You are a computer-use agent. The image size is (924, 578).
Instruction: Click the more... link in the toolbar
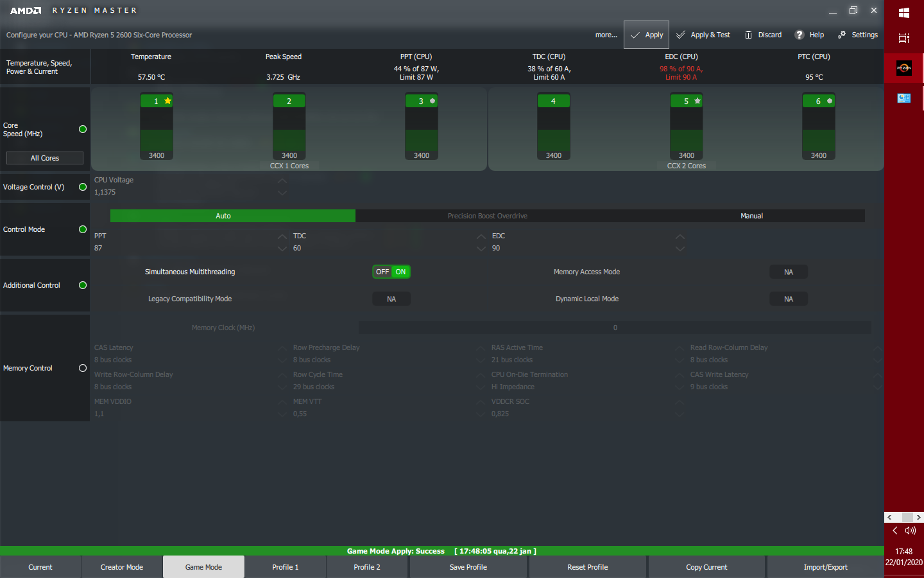point(606,35)
